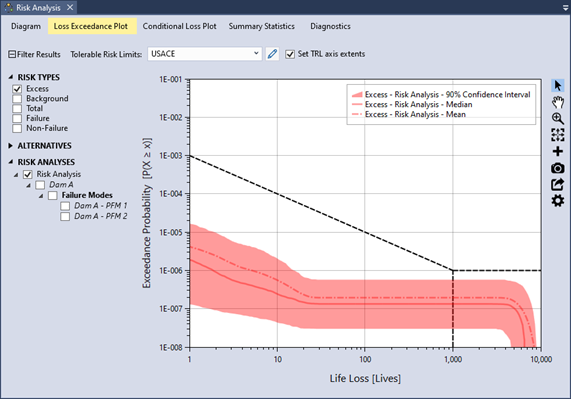Open the Tolerable Risk Limits USACE dropdown
571x399 pixels.
point(205,54)
